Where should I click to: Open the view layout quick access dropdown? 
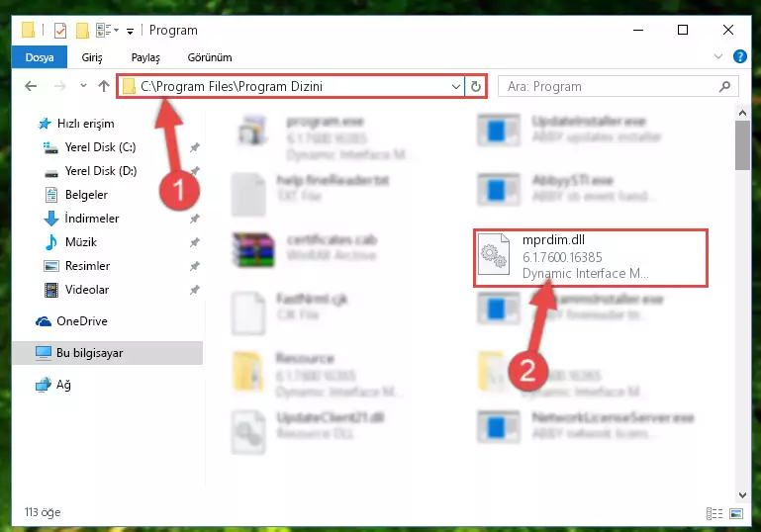pyautogui.click(x=107, y=30)
